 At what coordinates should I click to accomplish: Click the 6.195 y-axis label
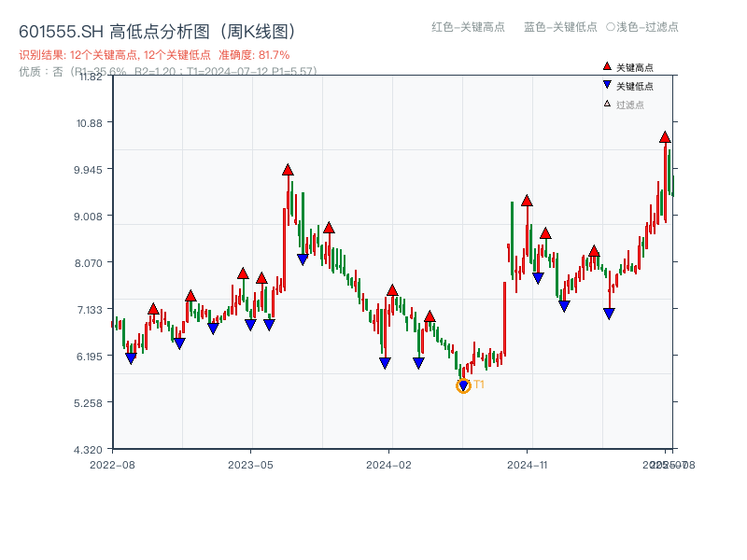pyautogui.click(x=89, y=357)
